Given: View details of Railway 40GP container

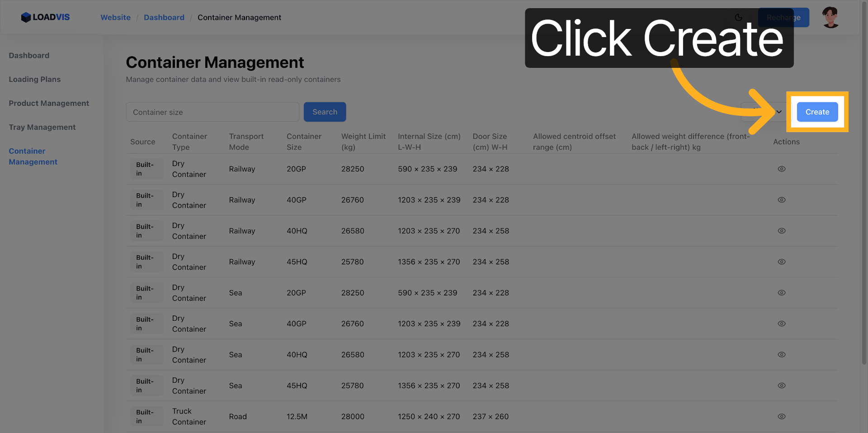Looking at the screenshot, I should coord(781,200).
